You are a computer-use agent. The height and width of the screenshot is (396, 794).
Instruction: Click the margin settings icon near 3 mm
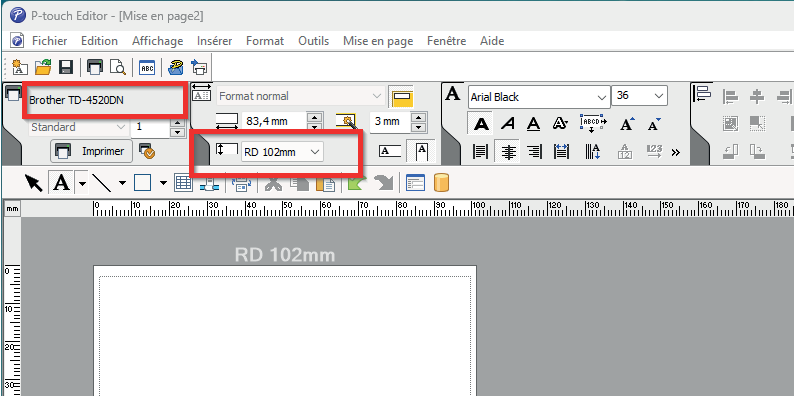[345, 122]
